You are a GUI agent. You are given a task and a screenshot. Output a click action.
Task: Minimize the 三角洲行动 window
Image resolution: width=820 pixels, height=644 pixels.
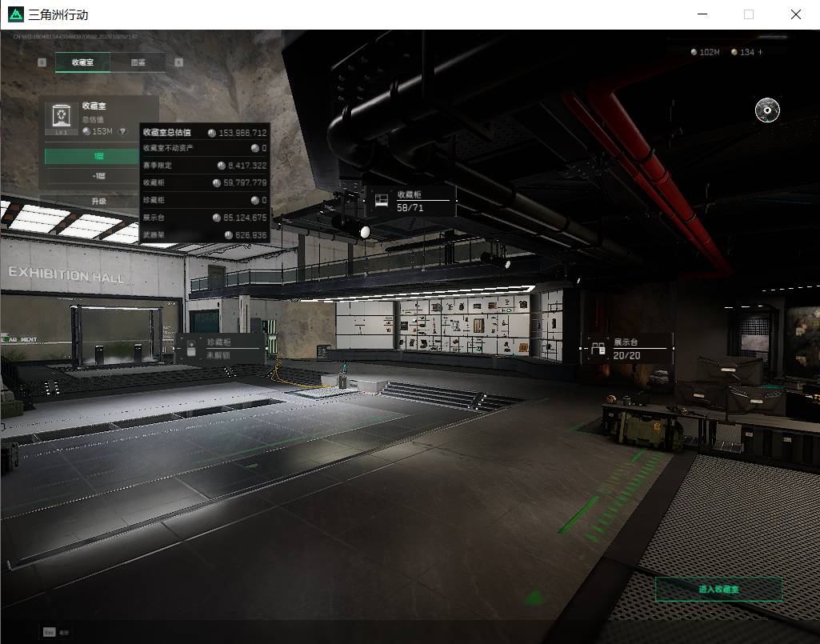pos(702,14)
